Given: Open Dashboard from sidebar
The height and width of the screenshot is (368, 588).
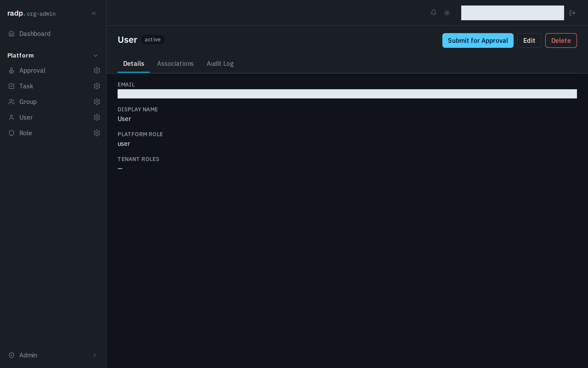Looking at the screenshot, I should 35,34.
